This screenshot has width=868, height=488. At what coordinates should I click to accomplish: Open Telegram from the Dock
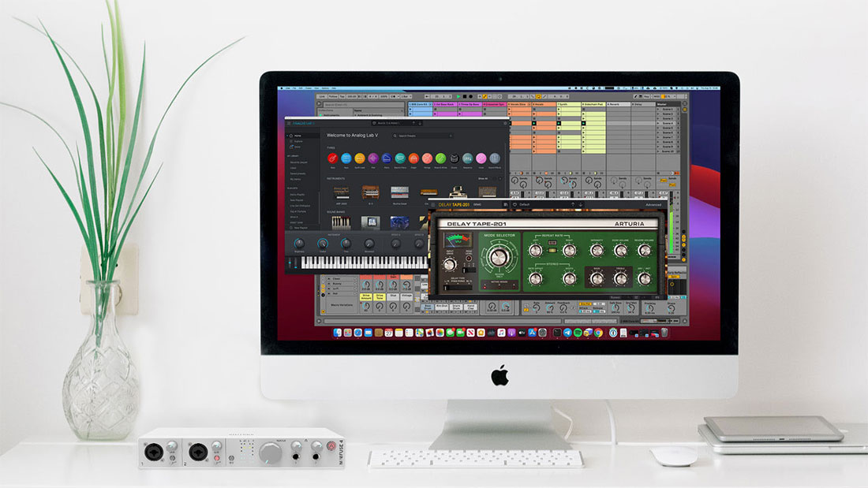click(567, 333)
